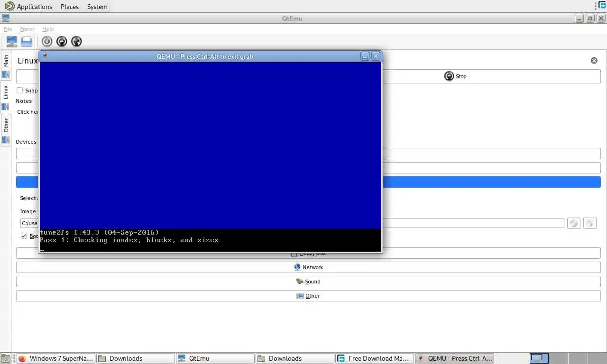Click the second disc icon beside image path
Viewport: 607px width, 364px height.
589,223
